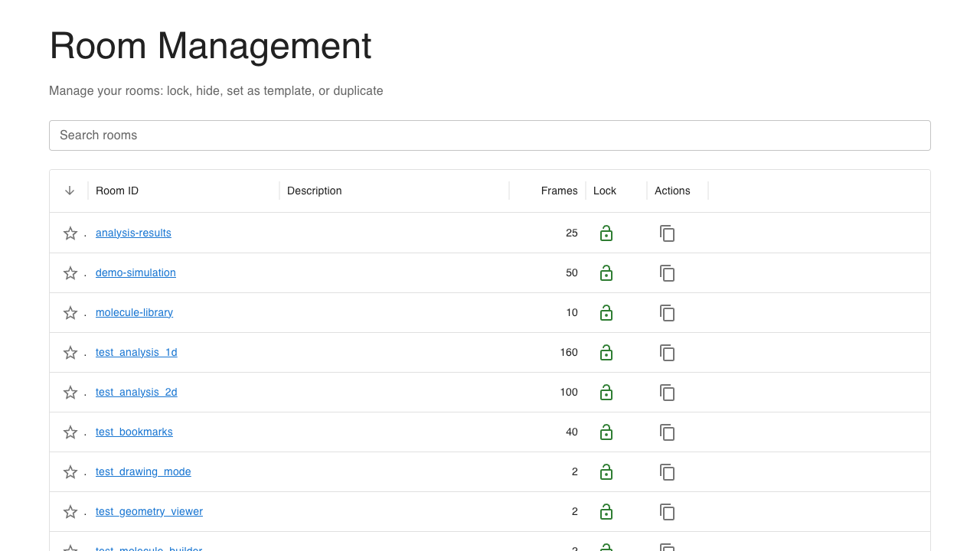980x551 pixels.
Task: Open the test_bookmarks room link
Action: 134,432
